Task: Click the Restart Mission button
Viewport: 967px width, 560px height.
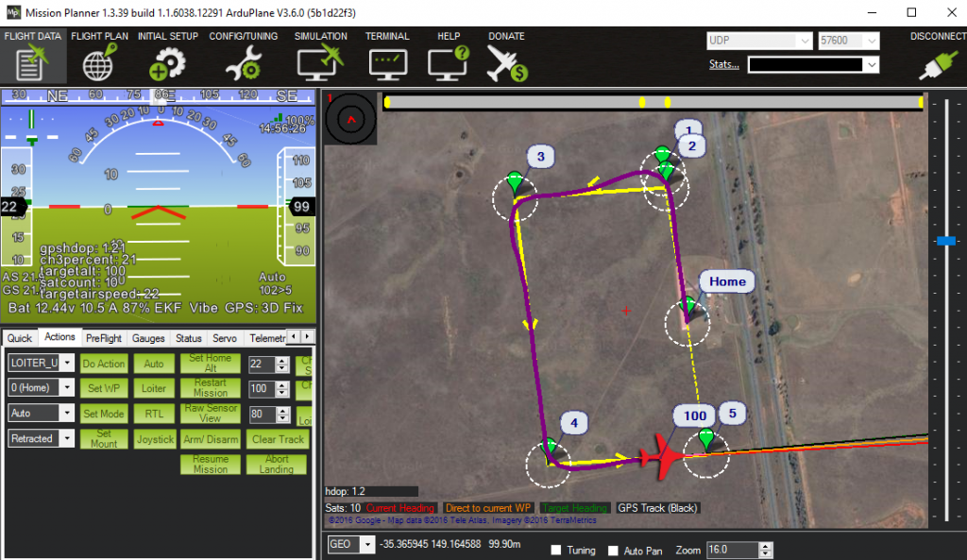Action: point(211,388)
